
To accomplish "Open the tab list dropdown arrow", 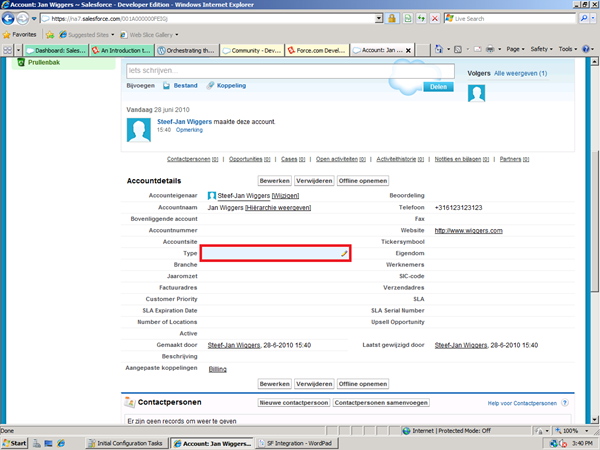I will [x=18, y=50].
